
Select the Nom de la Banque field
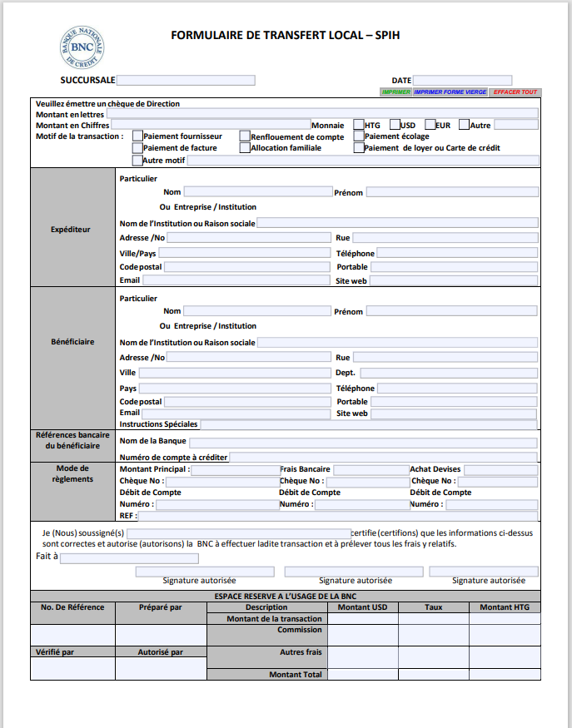click(363, 442)
